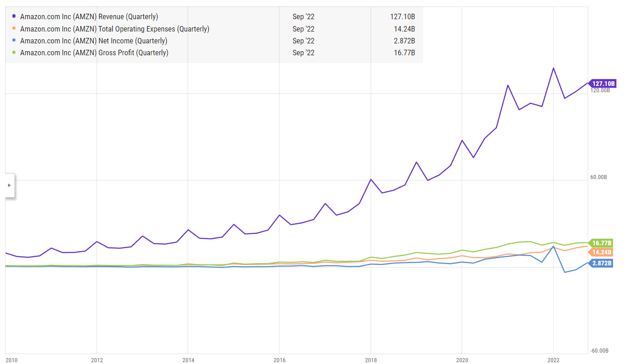Click the 2022 x-axis label
The image size is (636, 364).
(x=553, y=360)
